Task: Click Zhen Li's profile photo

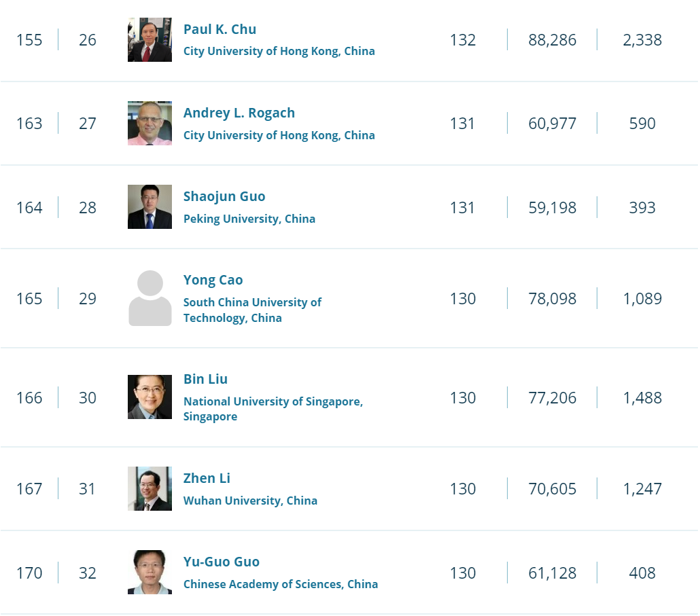Action: [x=150, y=488]
